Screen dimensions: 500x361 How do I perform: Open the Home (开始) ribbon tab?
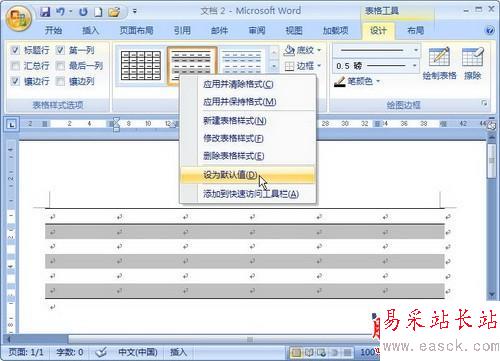(53, 31)
